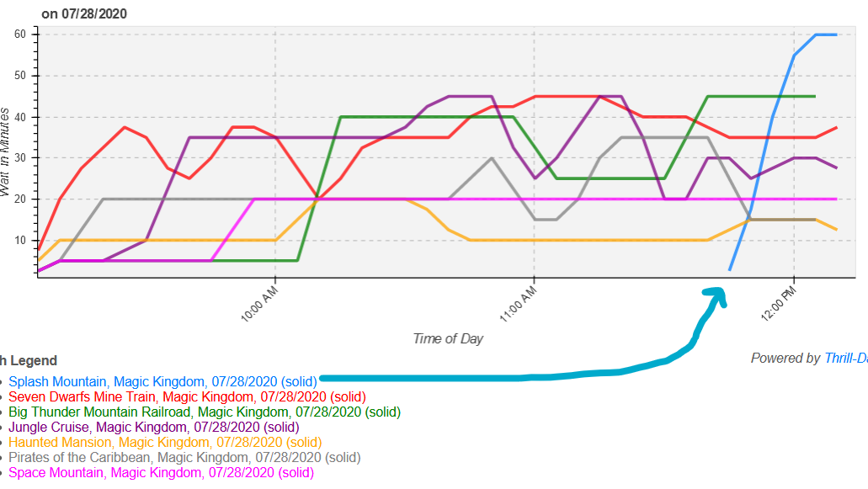868x489 pixels.
Task: Click Pirates of the Caribbean legend entry
Action: (184, 457)
